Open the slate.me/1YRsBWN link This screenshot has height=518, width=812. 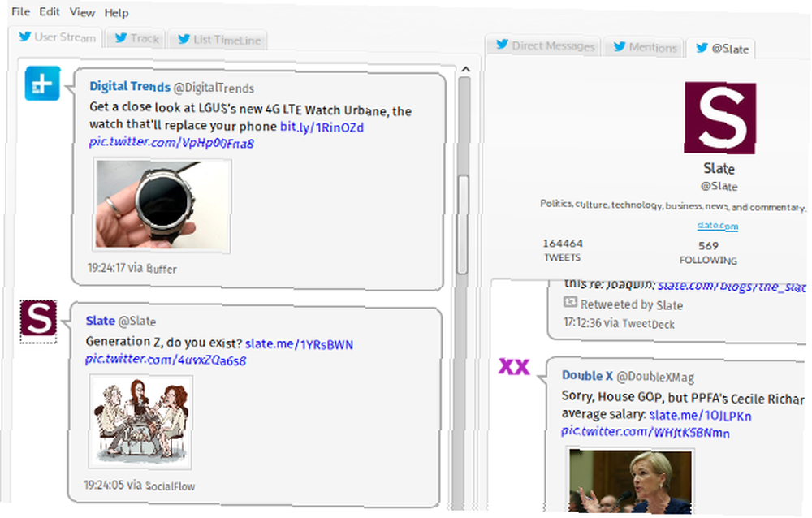299,344
